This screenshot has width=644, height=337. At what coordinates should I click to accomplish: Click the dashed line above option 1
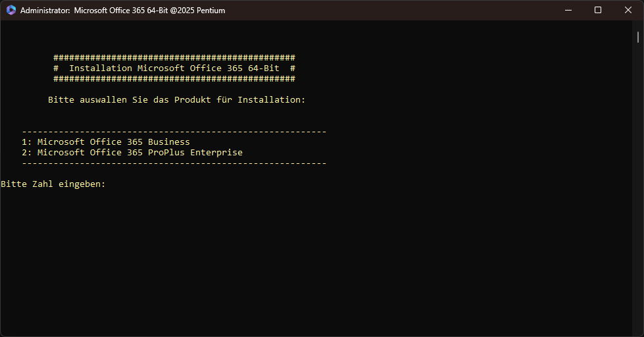coord(174,132)
